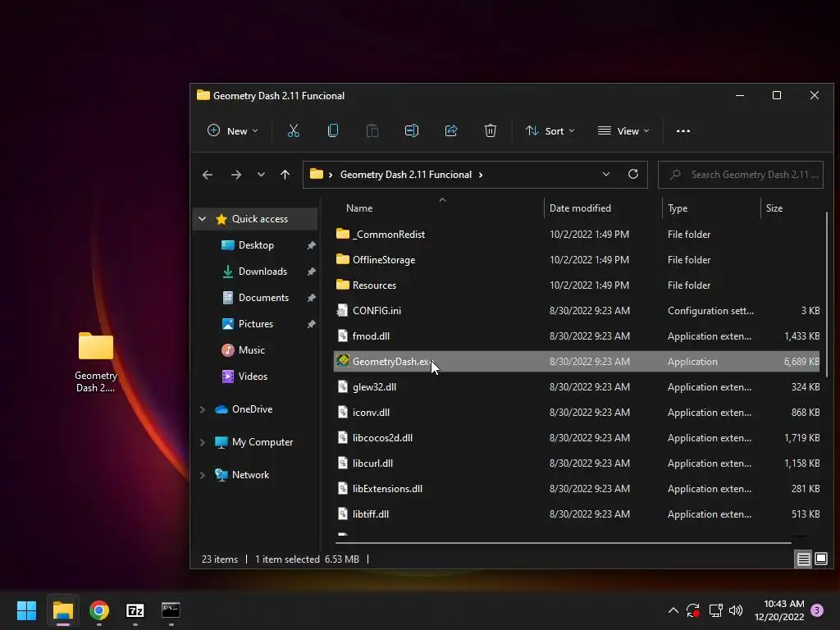Image resolution: width=840 pixels, height=630 pixels.
Task: Open the Windows Start menu
Action: coord(26,610)
